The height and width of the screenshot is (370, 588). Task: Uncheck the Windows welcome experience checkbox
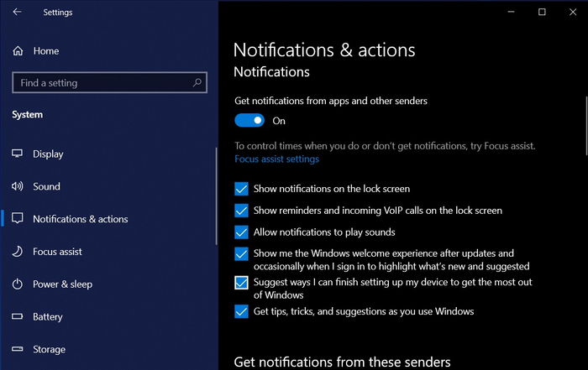click(241, 253)
